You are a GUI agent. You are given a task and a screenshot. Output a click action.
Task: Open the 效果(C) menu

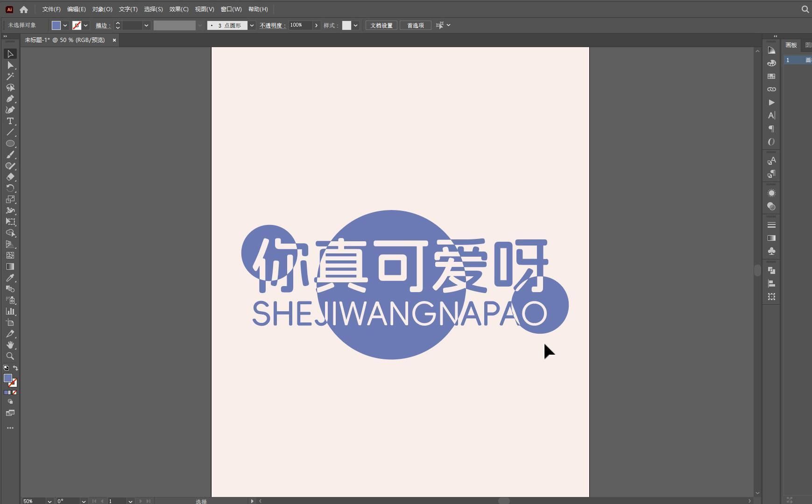[179, 9]
